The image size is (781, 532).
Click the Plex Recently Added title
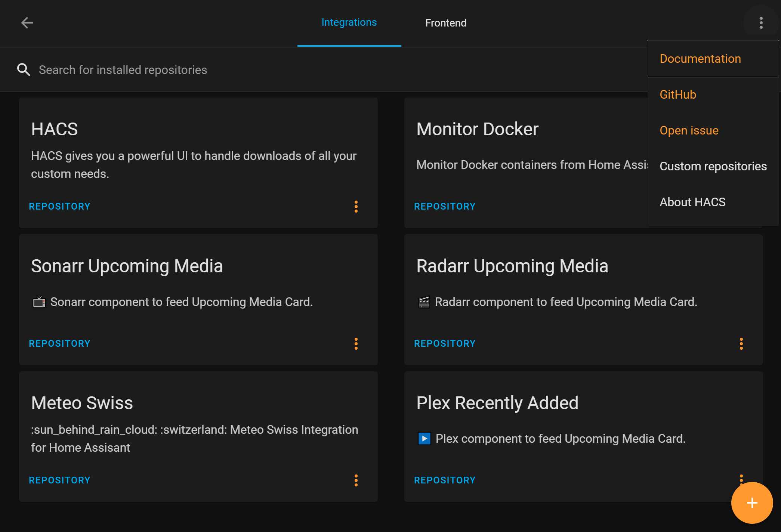pyautogui.click(x=497, y=403)
